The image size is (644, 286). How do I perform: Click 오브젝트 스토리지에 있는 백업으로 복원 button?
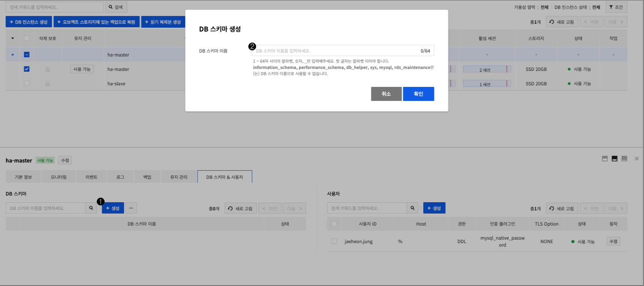coord(96,22)
